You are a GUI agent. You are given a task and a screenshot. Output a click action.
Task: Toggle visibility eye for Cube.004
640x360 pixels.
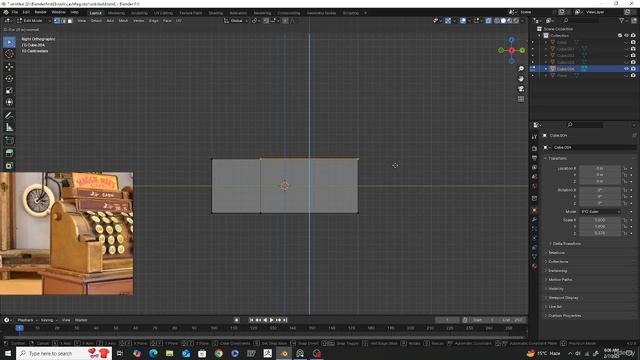(x=627, y=69)
